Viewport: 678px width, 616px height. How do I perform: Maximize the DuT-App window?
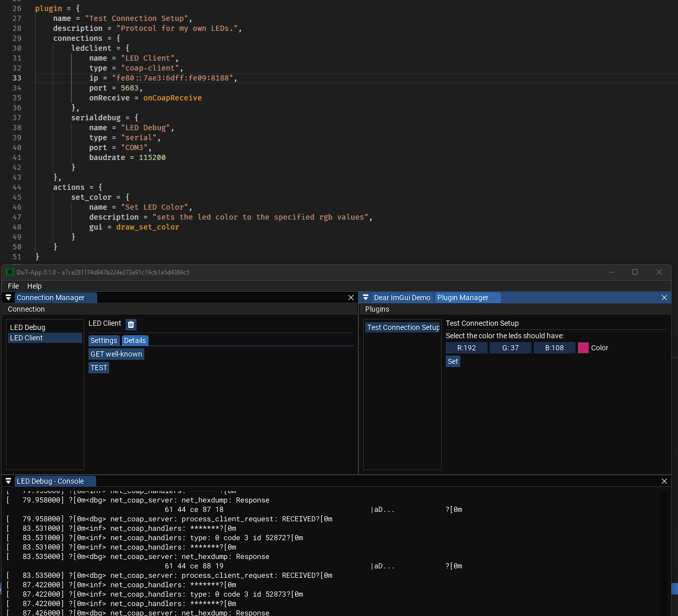635,272
